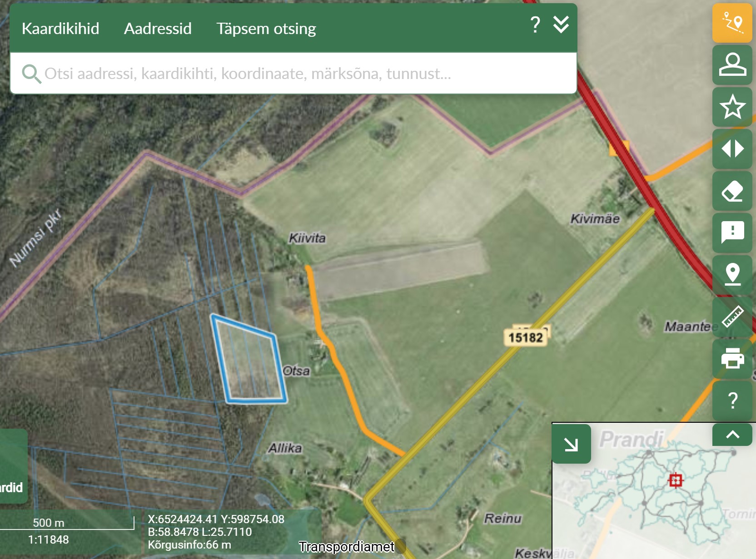Toggle the map compare split view

pyautogui.click(x=732, y=149)
